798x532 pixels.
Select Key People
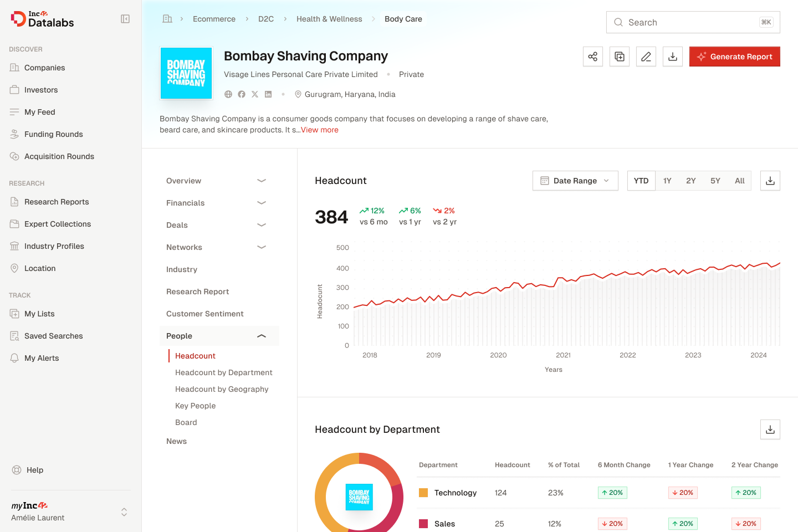coord(196,406)
